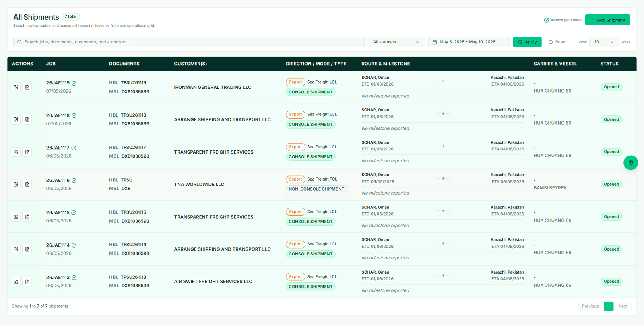Click CONSOLE SHIPMENT tag in 26JAE1119 row
The width and height of the screenshot is (644, 325).
point(311,92)
